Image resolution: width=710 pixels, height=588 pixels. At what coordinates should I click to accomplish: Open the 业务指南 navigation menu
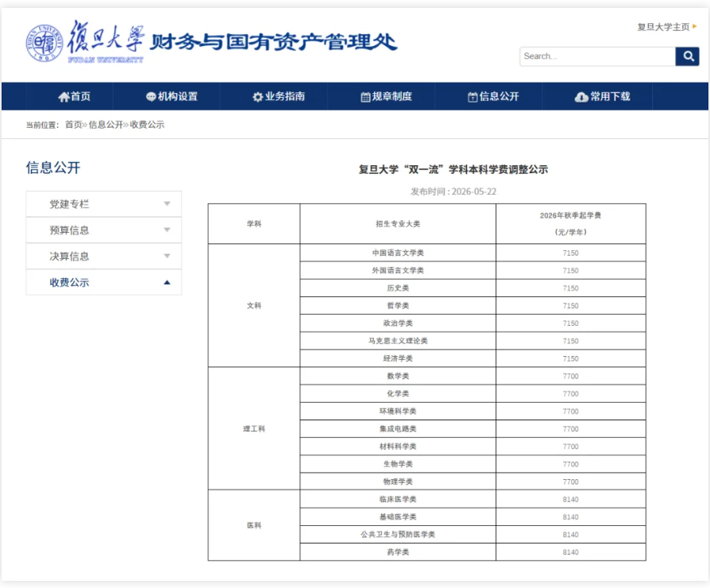click(x=279, y=96)
